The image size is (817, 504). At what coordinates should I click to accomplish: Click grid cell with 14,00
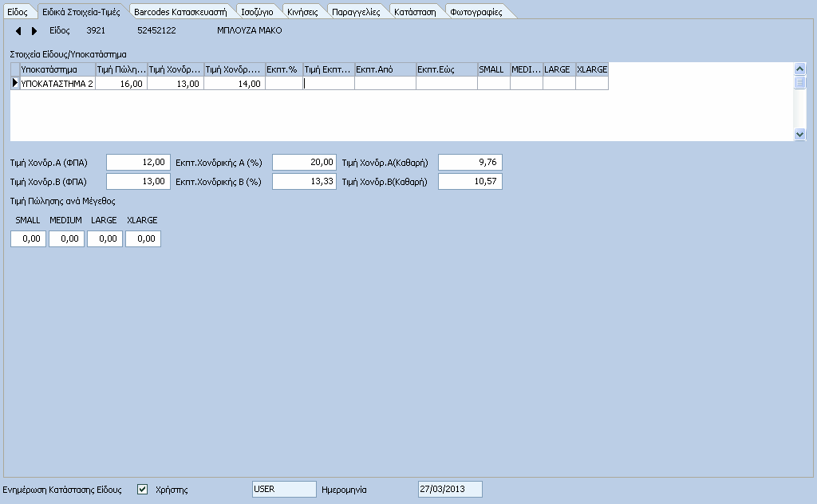tap(235, 83)
